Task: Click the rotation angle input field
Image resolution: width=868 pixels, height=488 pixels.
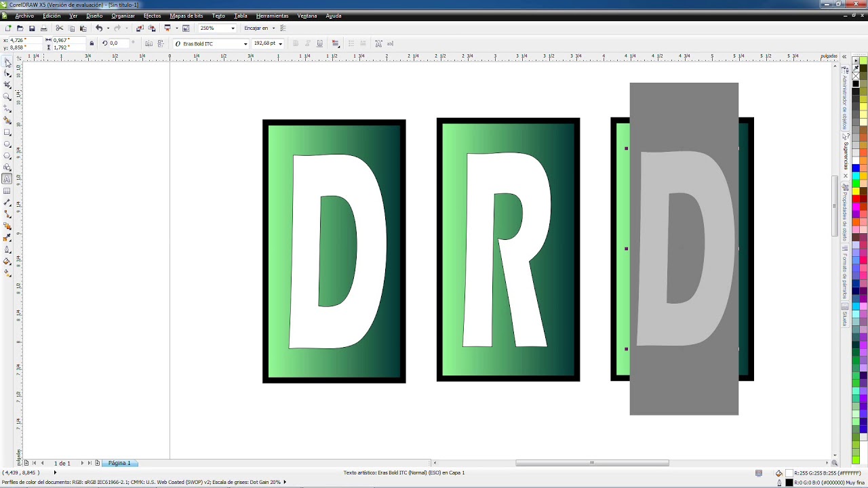Action: coord(121,43)
